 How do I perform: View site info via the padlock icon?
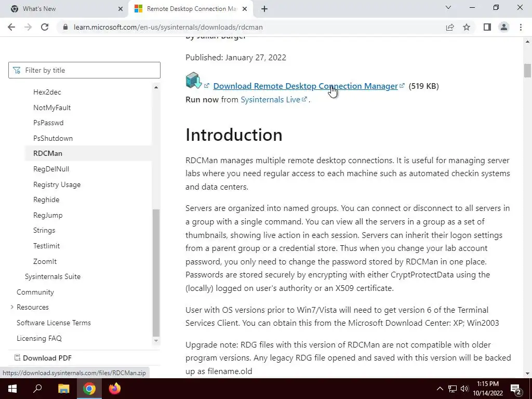(65, 27)
